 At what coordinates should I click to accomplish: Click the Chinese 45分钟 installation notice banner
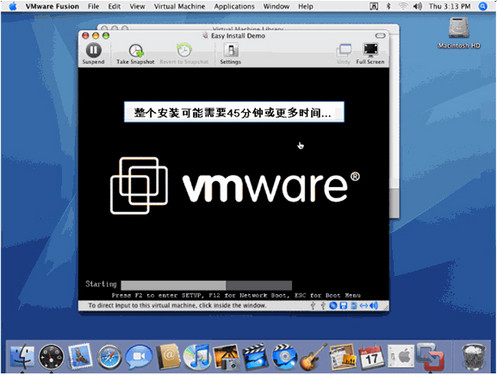coord(234,112)
